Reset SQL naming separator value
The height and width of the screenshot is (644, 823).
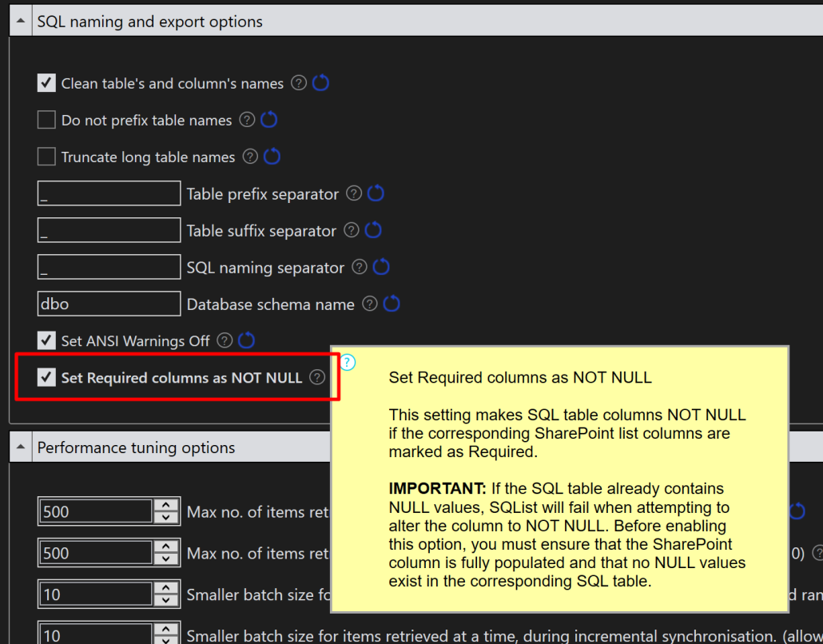pos(381,267)
